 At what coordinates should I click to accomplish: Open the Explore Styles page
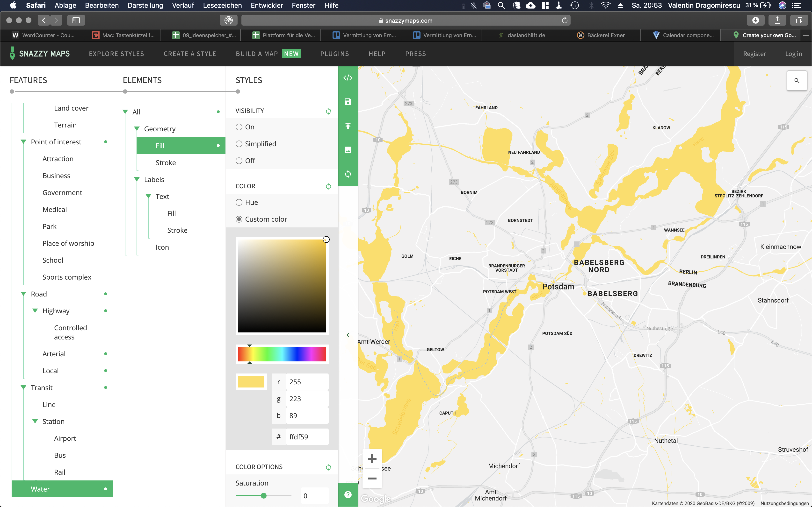pos(116,54)
